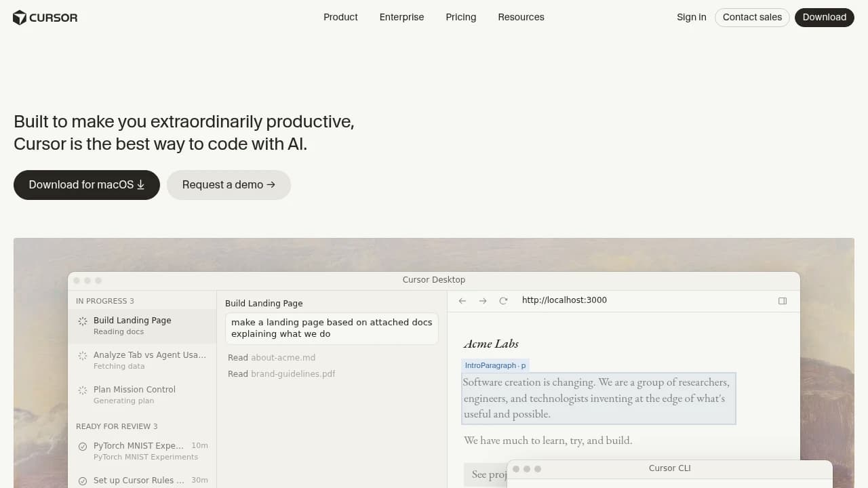Click checkmark icon beside Set up Cursor Rules
Image resolution: width=868 pixels, height=488 pixels.
[x=83, y=481]
